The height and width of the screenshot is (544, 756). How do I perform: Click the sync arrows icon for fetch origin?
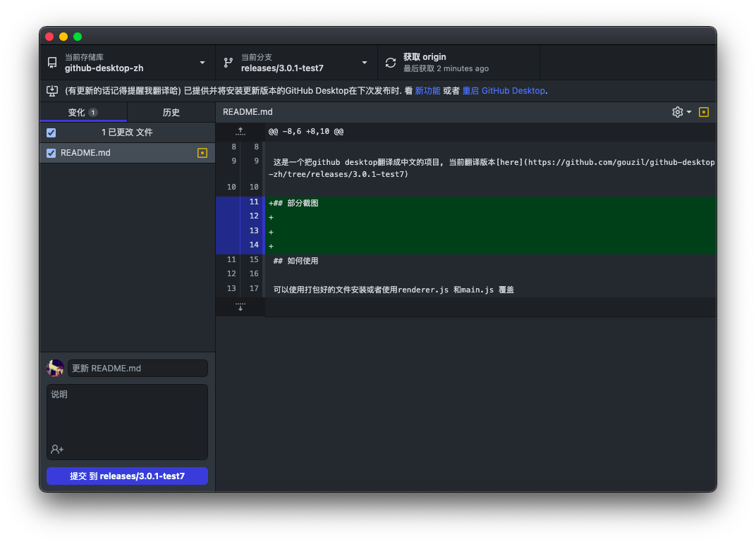pyautogui.click(x=391, y=63)
